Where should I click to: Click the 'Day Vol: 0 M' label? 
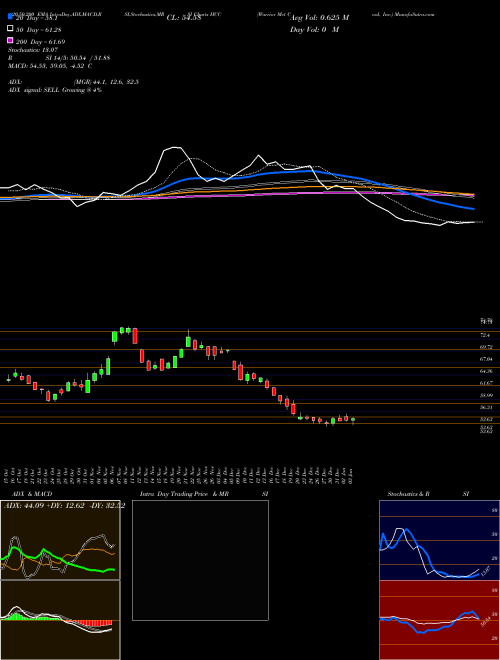click(x=314, y=30)
